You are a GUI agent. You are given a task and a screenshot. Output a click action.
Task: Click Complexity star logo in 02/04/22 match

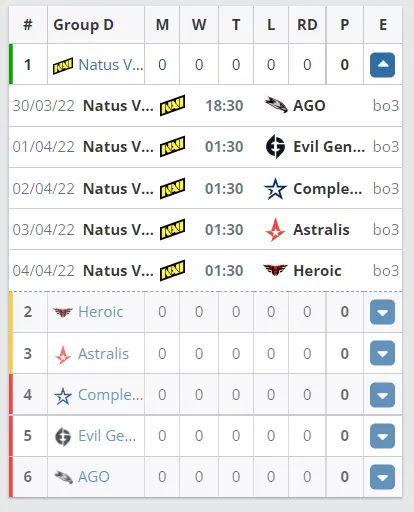275,189
